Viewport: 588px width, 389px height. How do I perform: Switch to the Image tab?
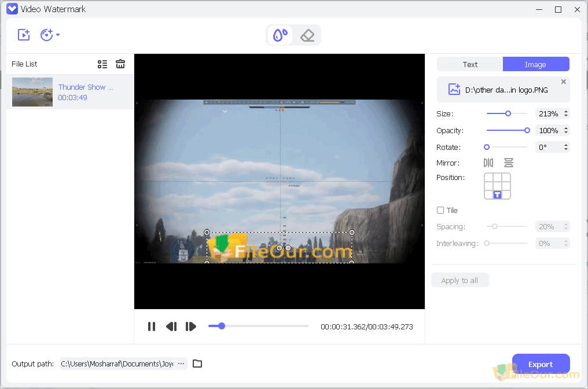point(535,64)
